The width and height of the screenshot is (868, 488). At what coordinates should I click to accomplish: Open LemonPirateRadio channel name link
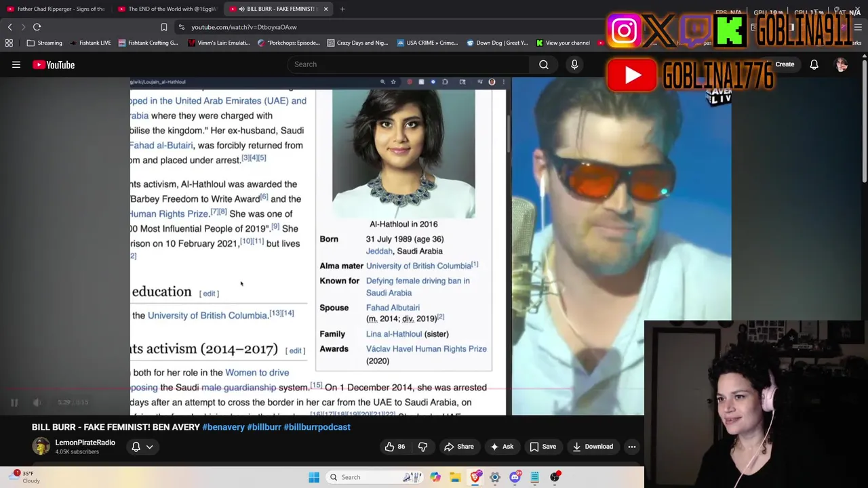(85, 443)
